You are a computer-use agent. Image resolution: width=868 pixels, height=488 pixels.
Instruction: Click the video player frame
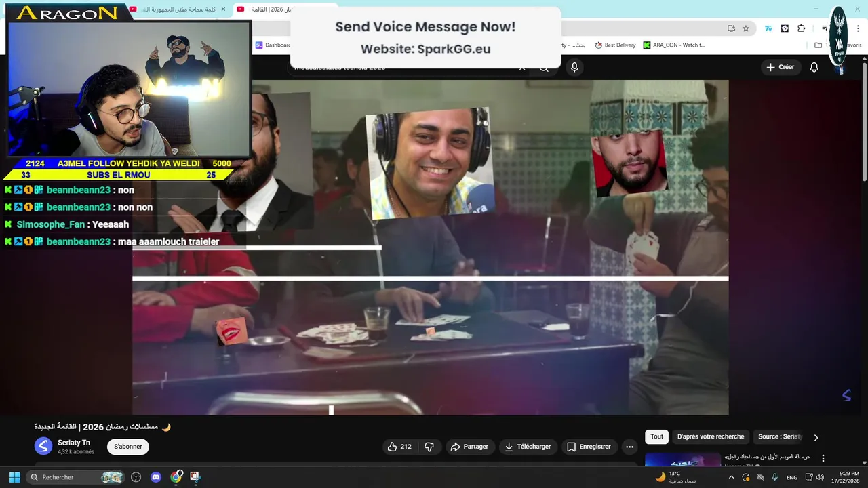[x=431, y=247]
